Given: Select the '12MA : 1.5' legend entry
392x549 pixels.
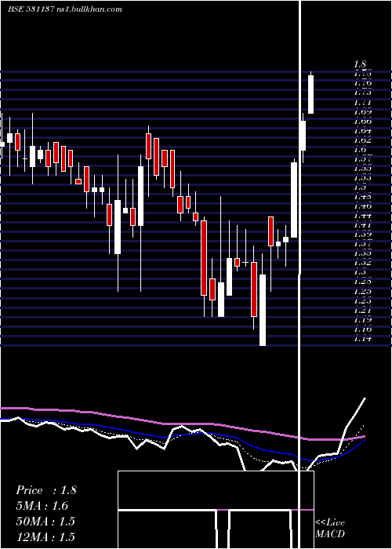Looking at the screenshot, I should click(x=45, y=536).
